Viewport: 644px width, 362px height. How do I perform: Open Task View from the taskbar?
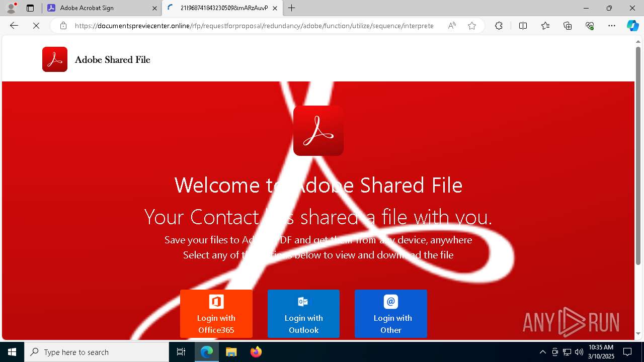pos(181,352)
